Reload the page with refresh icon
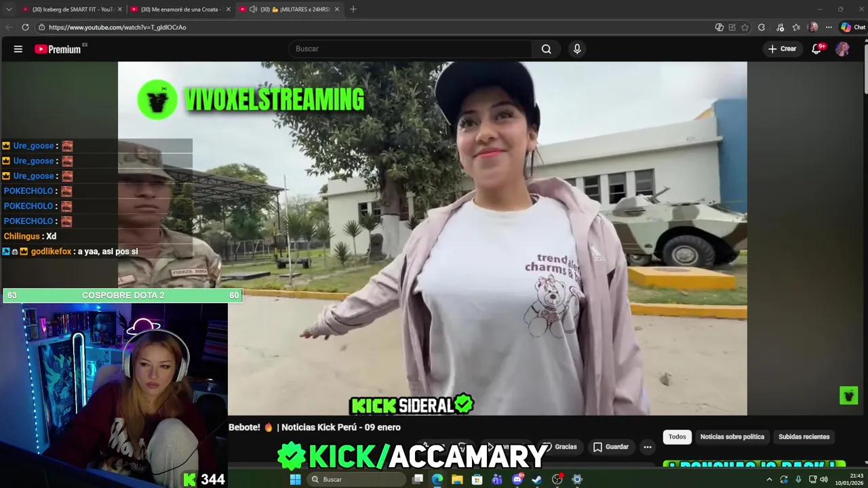 pos(25,27)
